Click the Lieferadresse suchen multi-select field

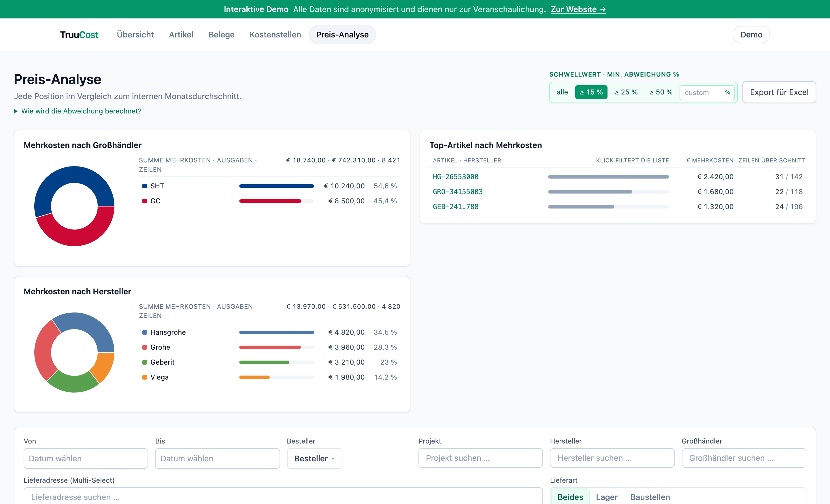[x=283, y=497]
